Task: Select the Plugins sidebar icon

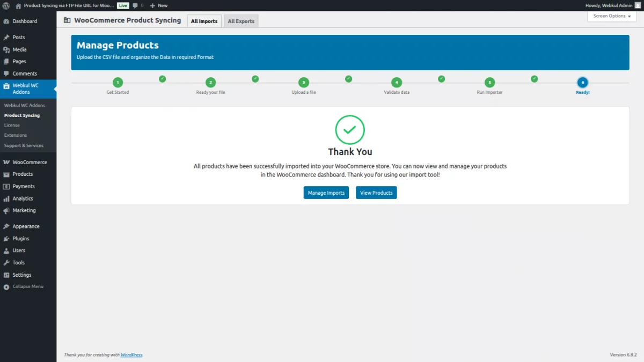Action: [x=8, y=238]
